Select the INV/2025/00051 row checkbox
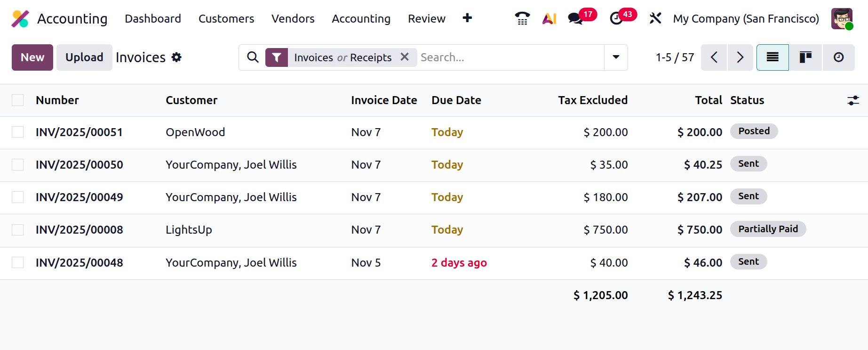The width and height of the screenshot is (868, 350). pyautogui.click(x=18, y=132)
